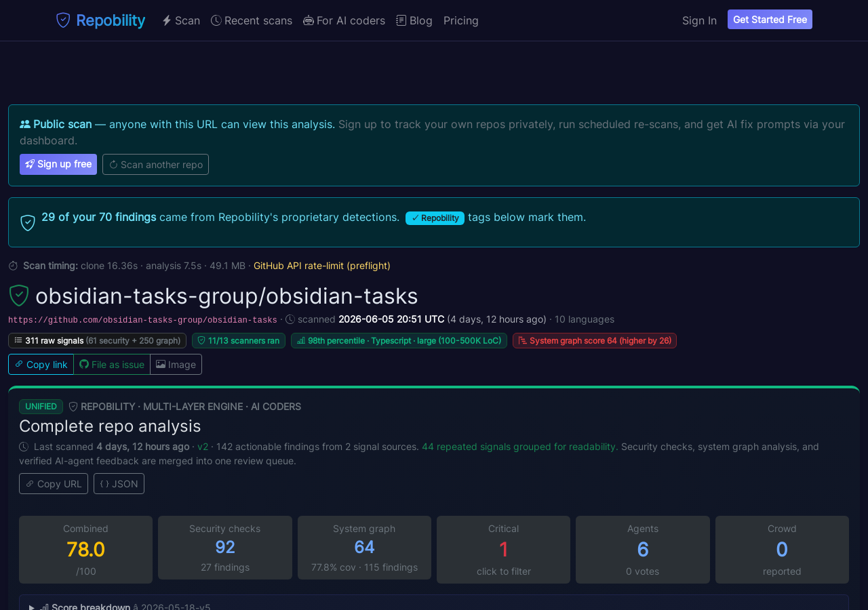Screen dimensions: 868x610
Task: Click the shield icon before REPOBILITY · MULTI-LAYER ENGINE
Action: click(73, 407)
